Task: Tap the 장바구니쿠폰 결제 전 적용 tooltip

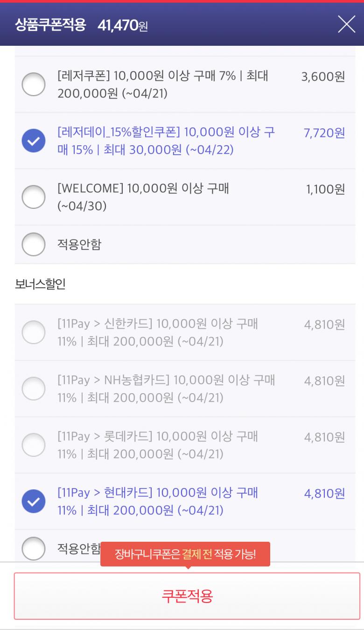Action: 185,554
